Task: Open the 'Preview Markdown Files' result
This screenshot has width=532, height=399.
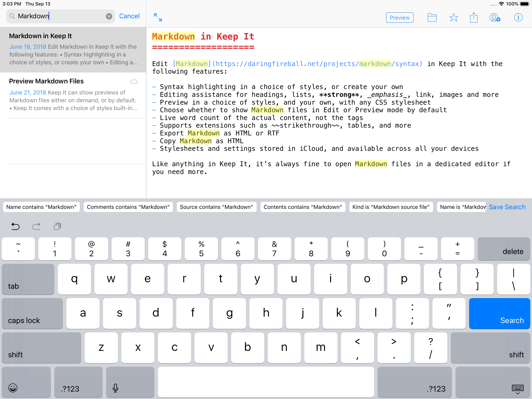Action: [73, 95]
